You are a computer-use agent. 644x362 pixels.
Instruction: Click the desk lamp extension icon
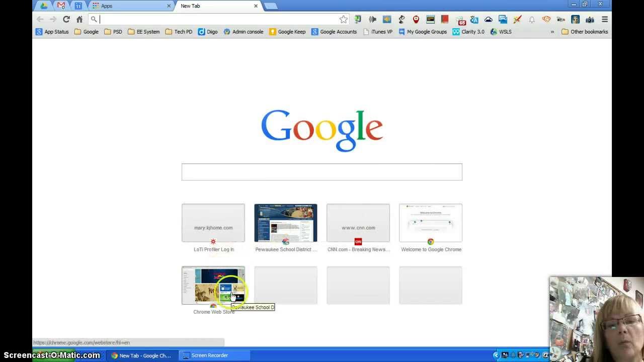(401, 19)
